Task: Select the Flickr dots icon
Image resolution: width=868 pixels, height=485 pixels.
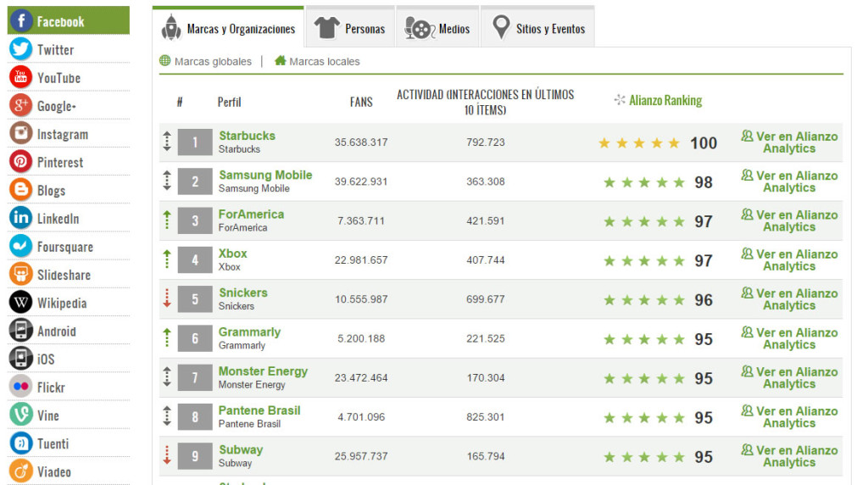Action: coord(20,387)
